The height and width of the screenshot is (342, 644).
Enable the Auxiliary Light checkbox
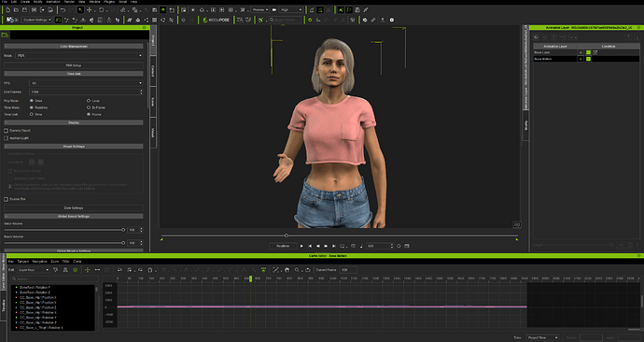7,138
